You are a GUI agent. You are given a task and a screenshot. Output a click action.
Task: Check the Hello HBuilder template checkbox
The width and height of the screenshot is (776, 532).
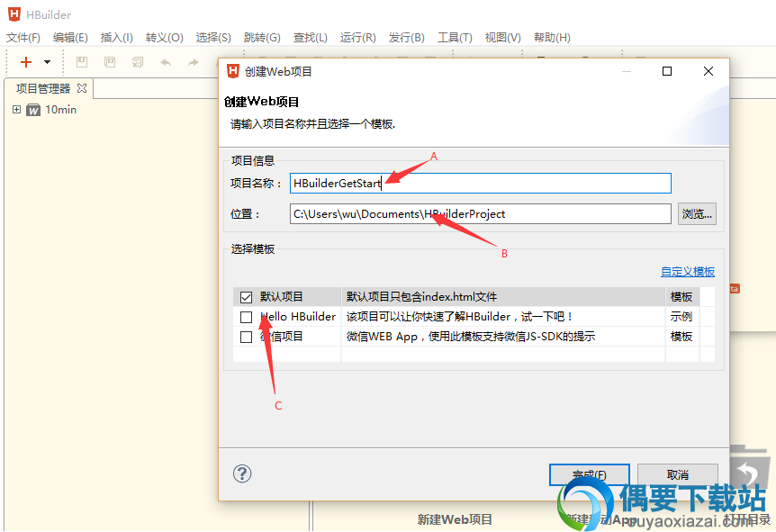coord(246,317)
